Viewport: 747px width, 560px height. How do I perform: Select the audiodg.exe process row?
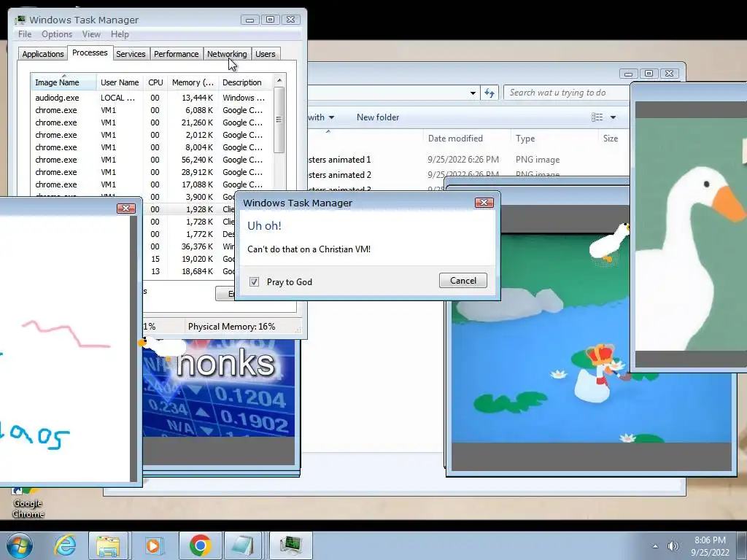tap(152, 98)
